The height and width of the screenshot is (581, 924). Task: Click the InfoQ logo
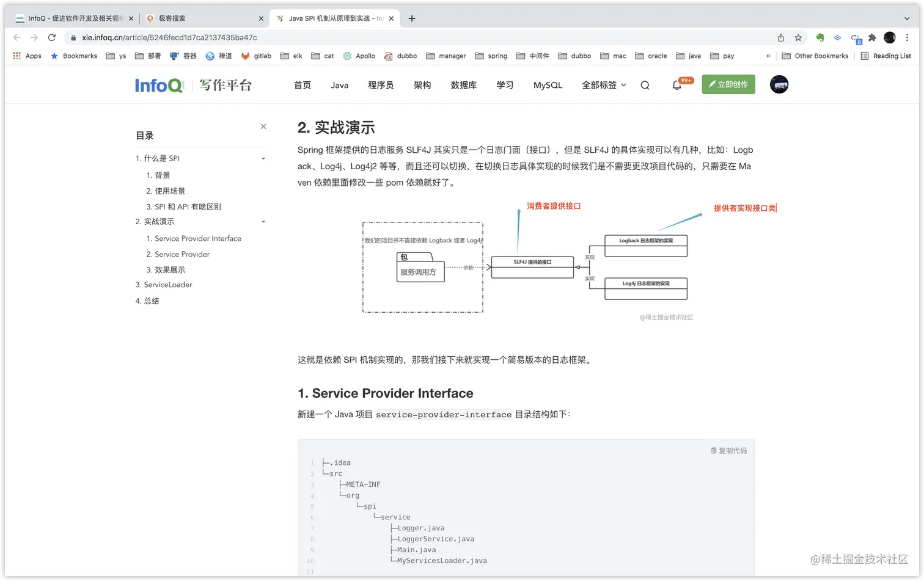click(x=159, y=85)
